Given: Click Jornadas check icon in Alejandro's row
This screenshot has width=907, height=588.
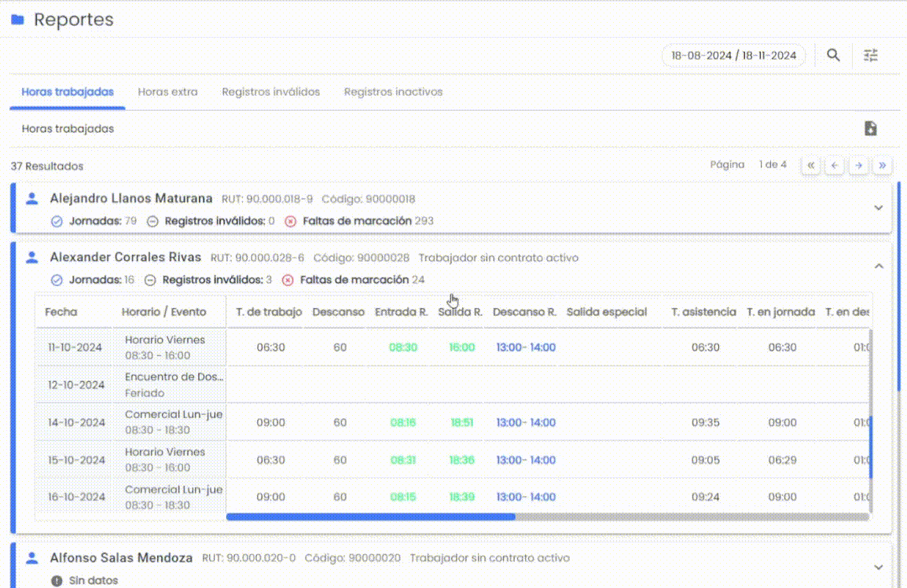Looking at the screenshot, I should [x=57, y=221].
